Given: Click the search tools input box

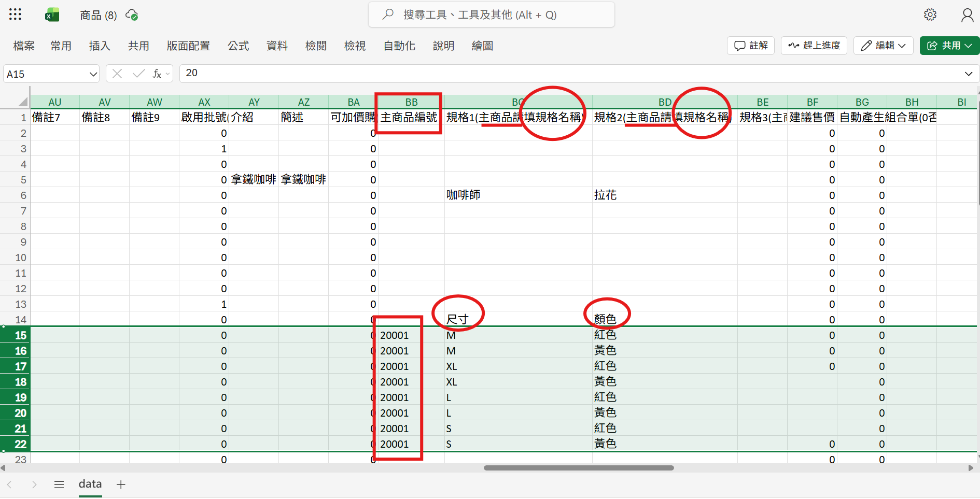Looking at the screenshot, I should tap(491, 15).
